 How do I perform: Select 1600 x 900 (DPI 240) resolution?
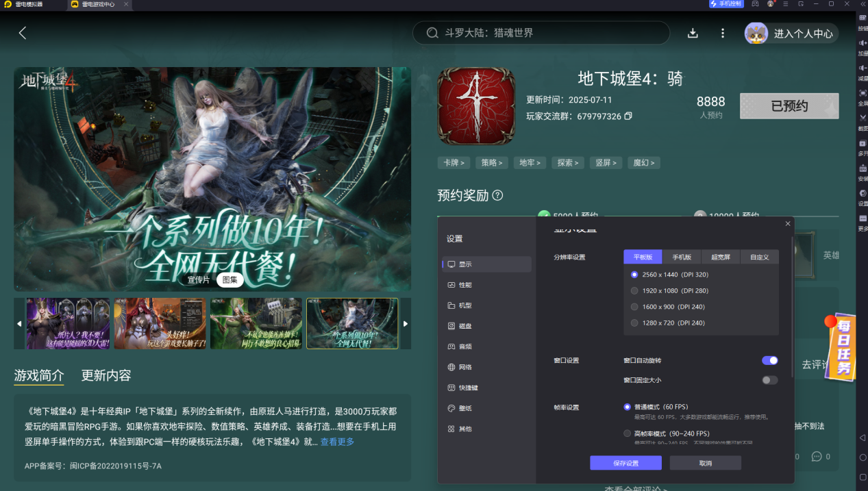tap(668, 307)
